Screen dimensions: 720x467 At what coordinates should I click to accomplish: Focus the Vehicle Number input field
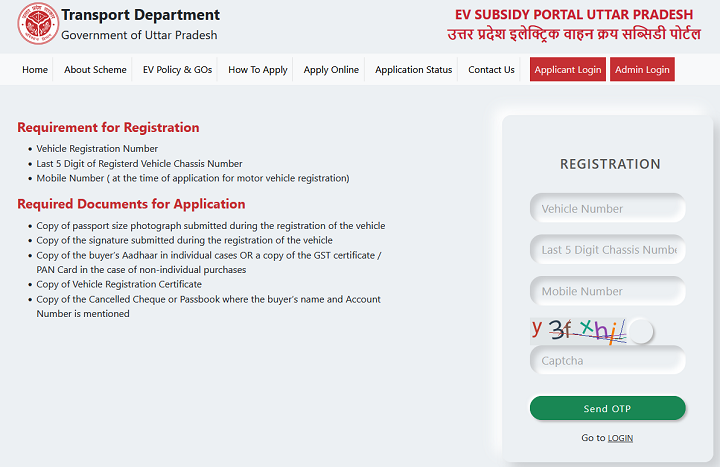608,208
